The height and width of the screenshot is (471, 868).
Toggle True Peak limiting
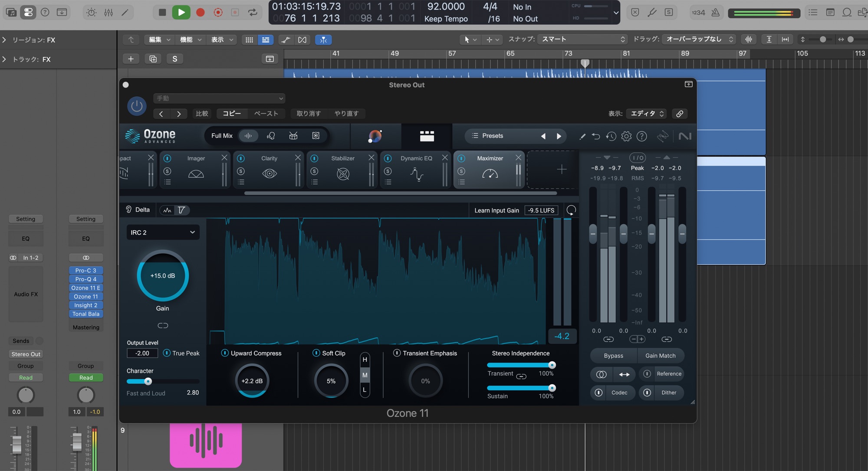click(167, 353)
